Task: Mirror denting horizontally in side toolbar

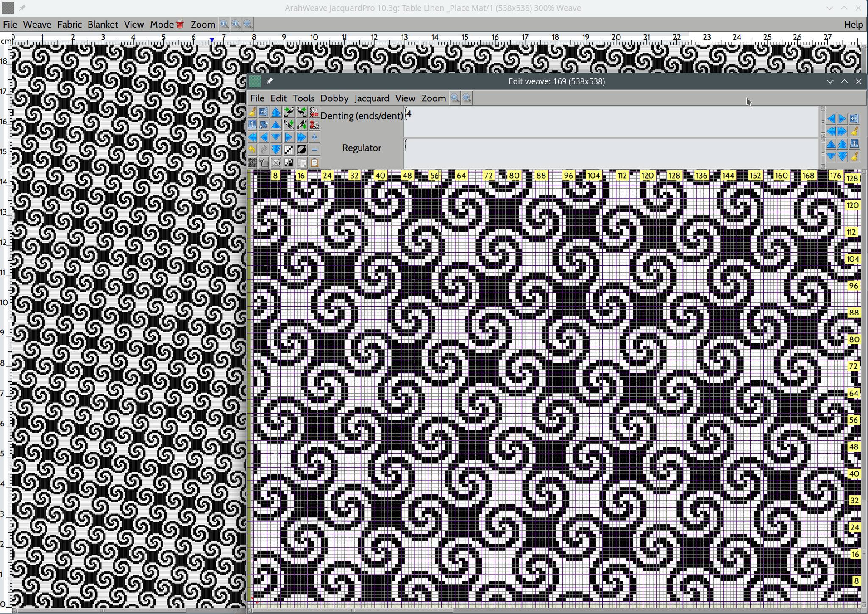Action: click(854, 119)
